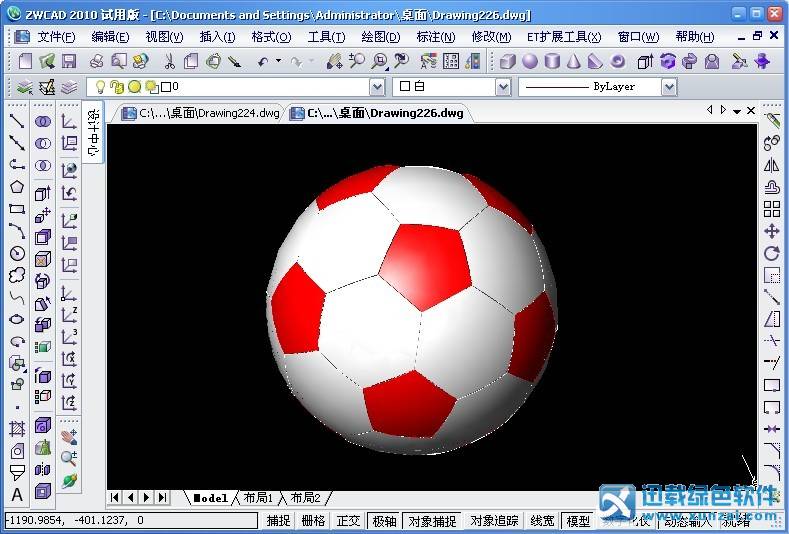This screenshot has width=789, height=534.
Task: Click the Cut scissors icon
Action: [170, 61]
